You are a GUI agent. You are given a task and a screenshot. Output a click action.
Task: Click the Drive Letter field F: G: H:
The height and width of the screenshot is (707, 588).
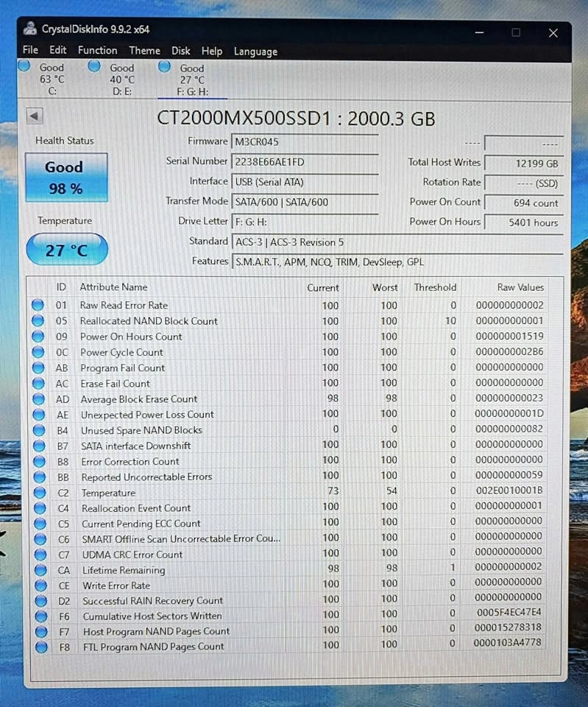click(x=305, y=222)
